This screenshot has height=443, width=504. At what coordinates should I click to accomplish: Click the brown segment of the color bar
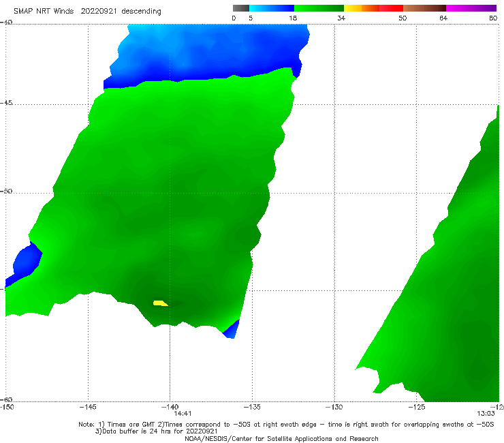pyautogui.click(x=424, y=8)
